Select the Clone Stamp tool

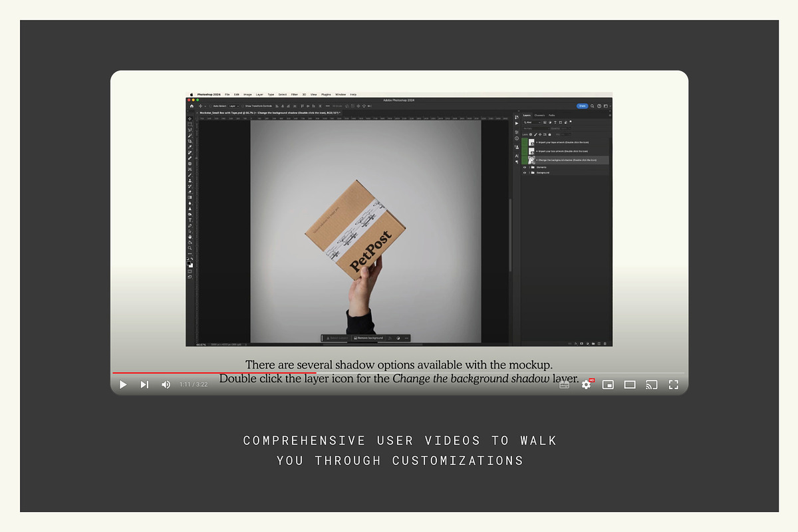click(190, 181)
